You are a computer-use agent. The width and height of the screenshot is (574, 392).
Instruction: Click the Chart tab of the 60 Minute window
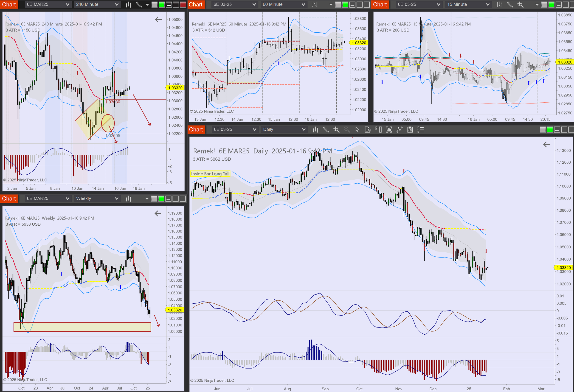pyautogui.click(x=196, y=4)
